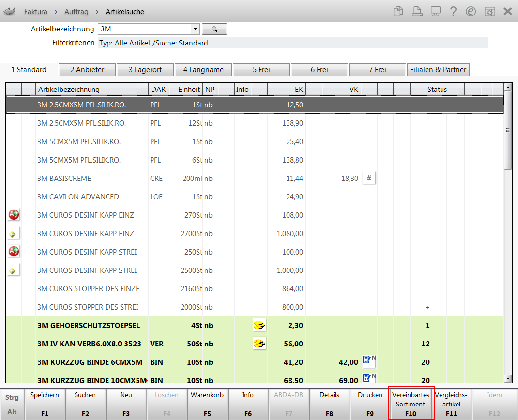Click the back arrow icon beside Faktura
Screen dimensions: 518x420
10,11
